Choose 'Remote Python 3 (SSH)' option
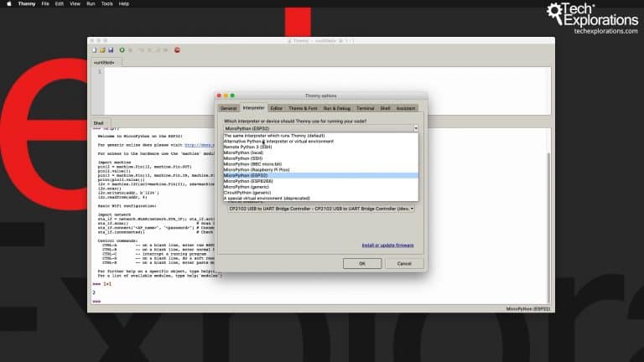Viewport: 644px width, 362px height. click(x=321, y=147)
